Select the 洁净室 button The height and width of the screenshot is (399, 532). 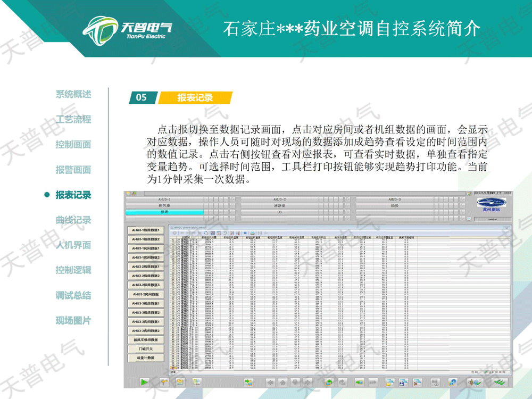coord(280,205)
